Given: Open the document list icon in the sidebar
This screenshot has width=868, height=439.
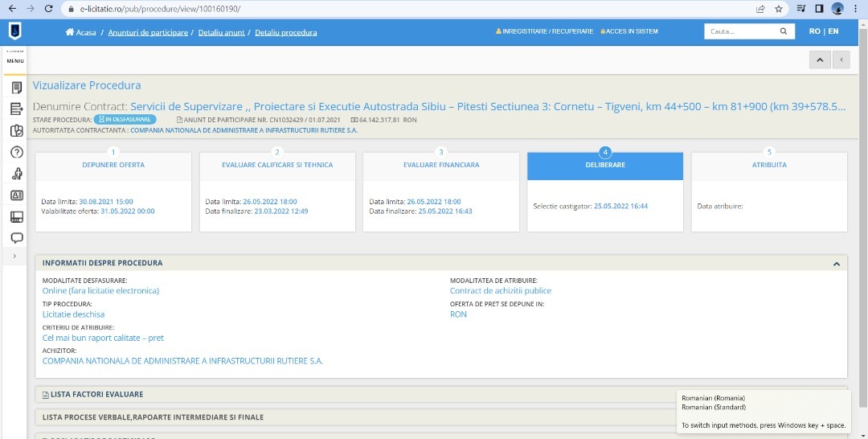Looking at the screenshot, I should pos(17,88).
